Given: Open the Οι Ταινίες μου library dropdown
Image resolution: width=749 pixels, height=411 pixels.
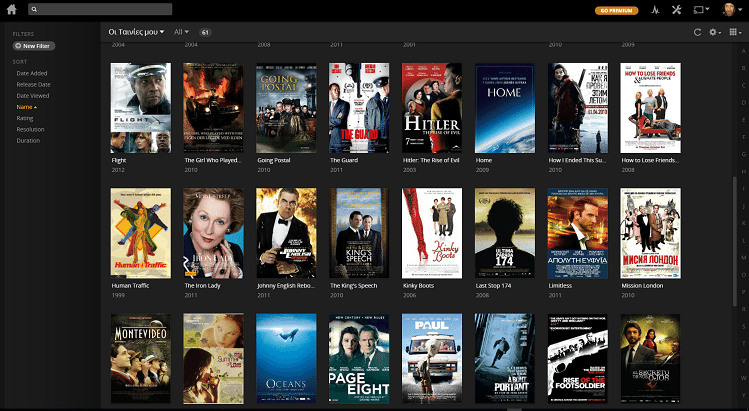Looking at the screenshot, I should 136,32.
